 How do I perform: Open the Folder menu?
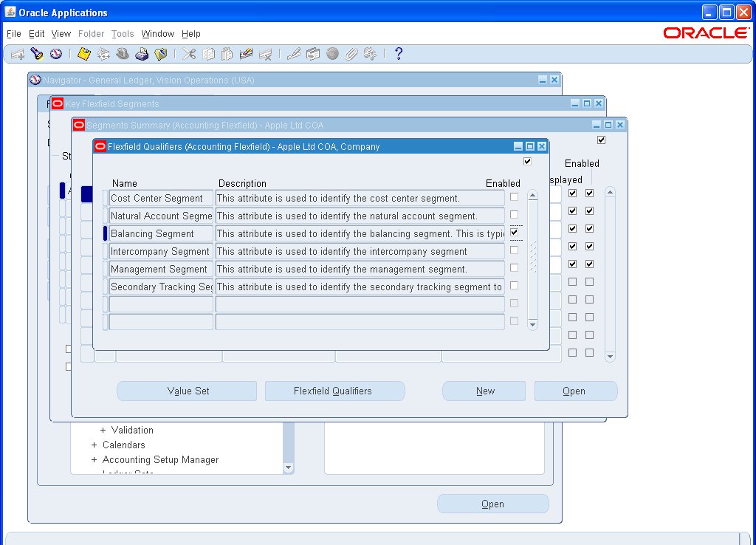pos(91,34)
